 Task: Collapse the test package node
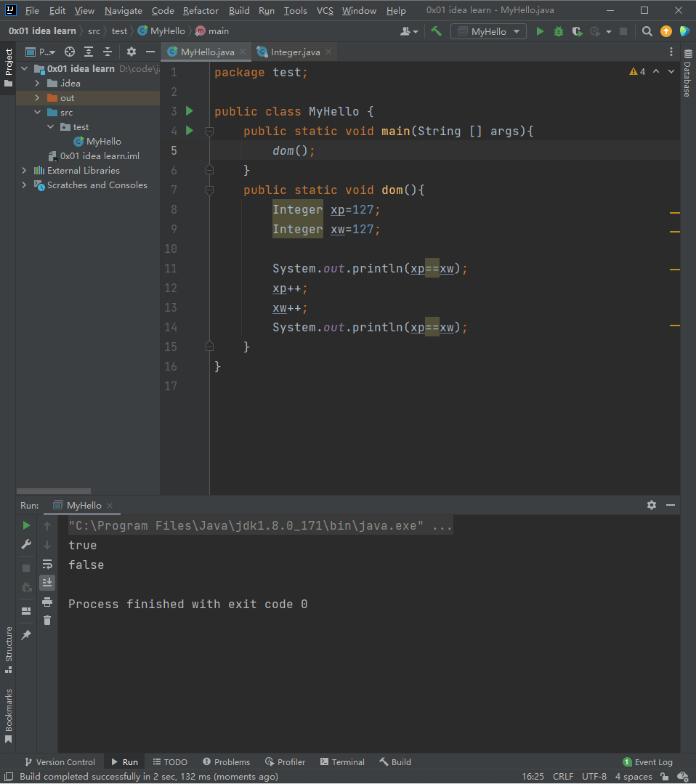[x=51, y=126]
